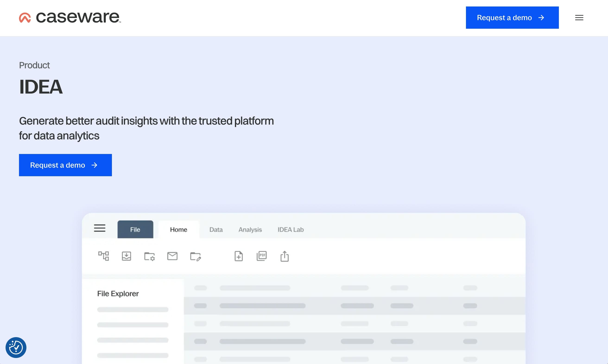Switch to the Analysis tab
The image size is (608, 364).
pyautogui.click(x=250, y=230)
